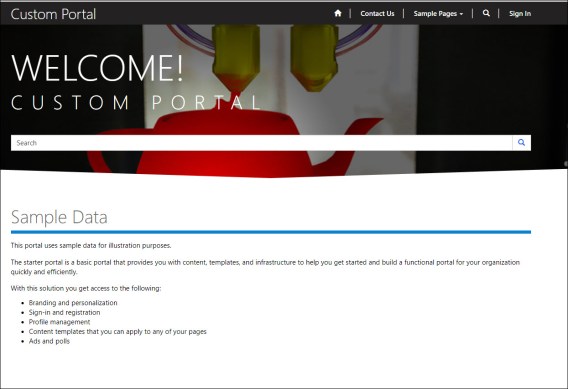Click 'Content templates that you can apply' item
This screenshot has width=568, height=389.
117,331
